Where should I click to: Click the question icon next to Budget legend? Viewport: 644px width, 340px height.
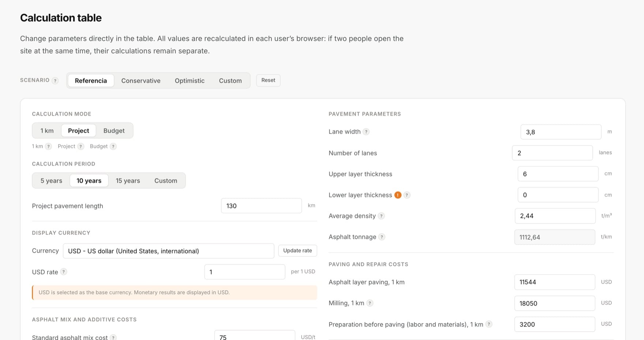click(x=113, y=146)
